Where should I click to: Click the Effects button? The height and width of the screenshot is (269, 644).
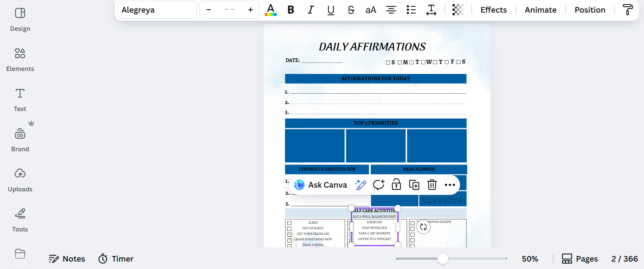click(493, 10)
